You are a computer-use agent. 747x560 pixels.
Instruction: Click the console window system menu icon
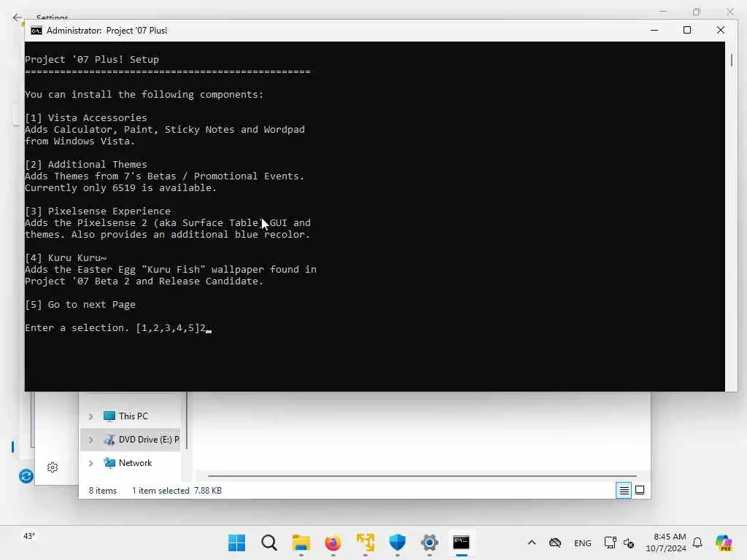pyautogui.click(x=36, y=31)
